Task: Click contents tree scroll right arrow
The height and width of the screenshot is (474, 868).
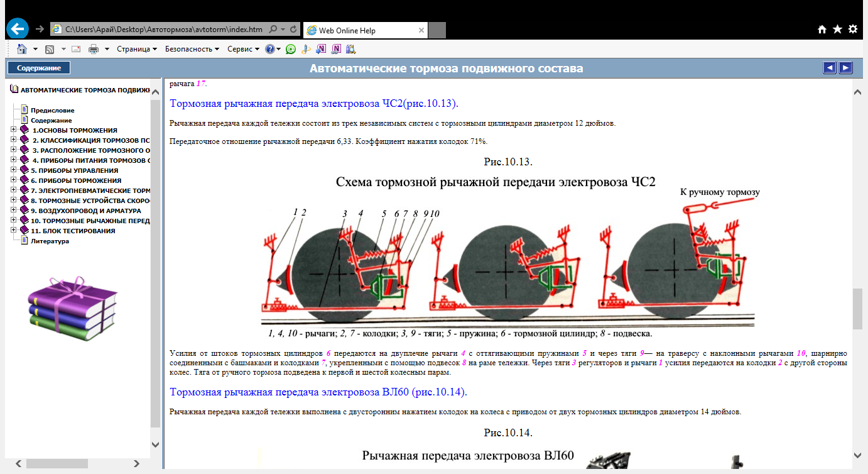Action: (137, 463)
